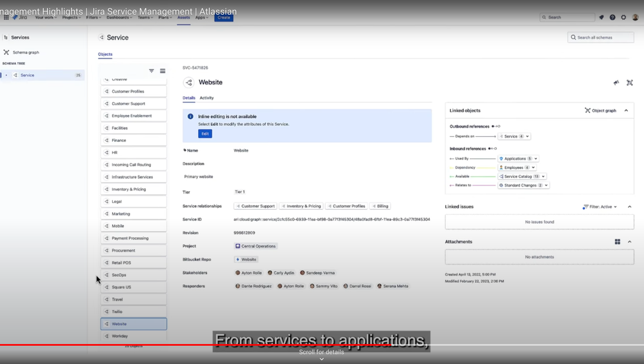Click the Central Operations project link
The height and width of the screenshot is (364, 644).
point(256,246)
